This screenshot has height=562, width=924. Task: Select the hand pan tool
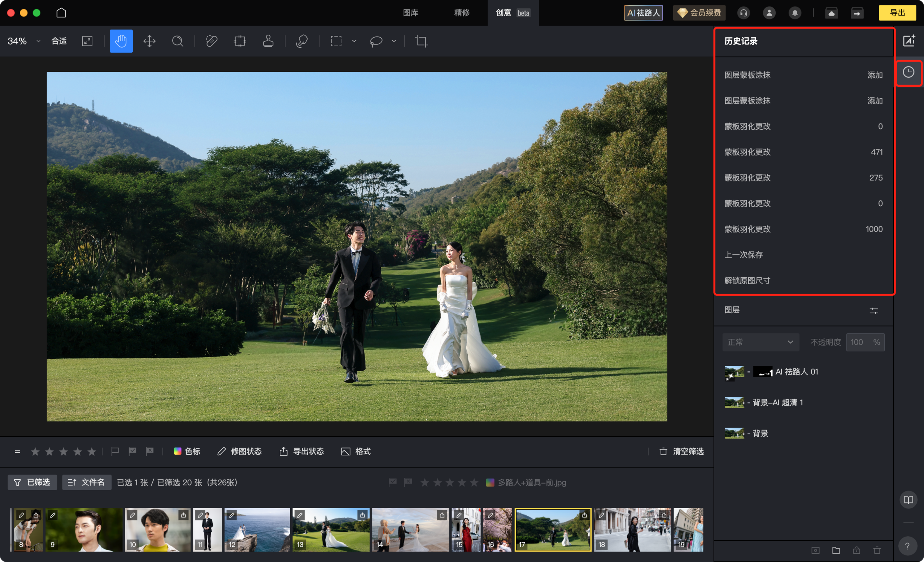121,41
